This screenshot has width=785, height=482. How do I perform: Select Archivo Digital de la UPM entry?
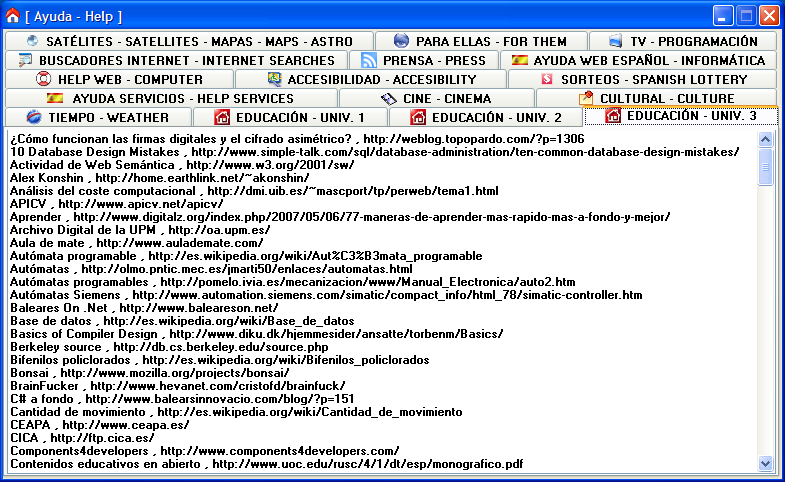tap(140, 230)
